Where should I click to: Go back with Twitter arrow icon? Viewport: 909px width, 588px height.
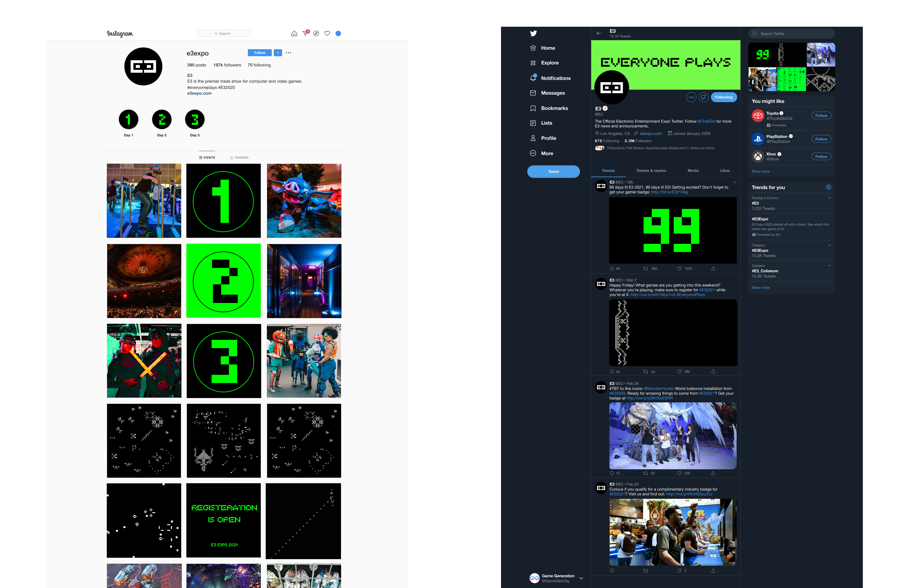point(599,33)
